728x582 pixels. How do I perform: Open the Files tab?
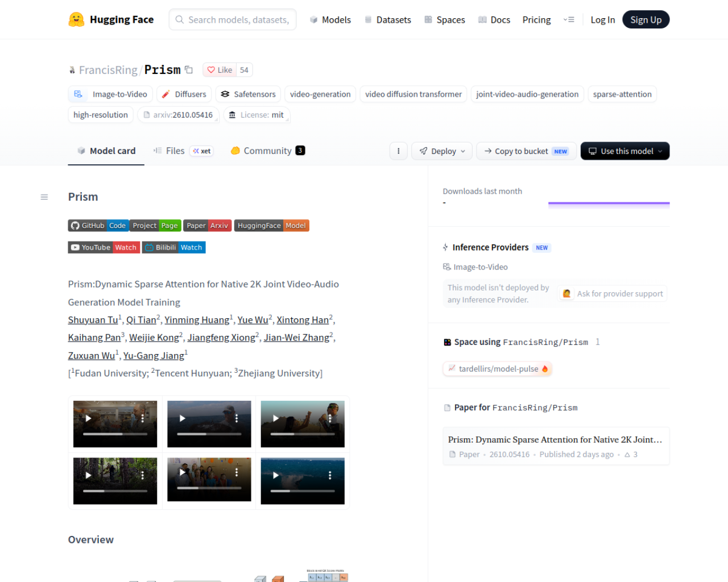tap(183, 151)
